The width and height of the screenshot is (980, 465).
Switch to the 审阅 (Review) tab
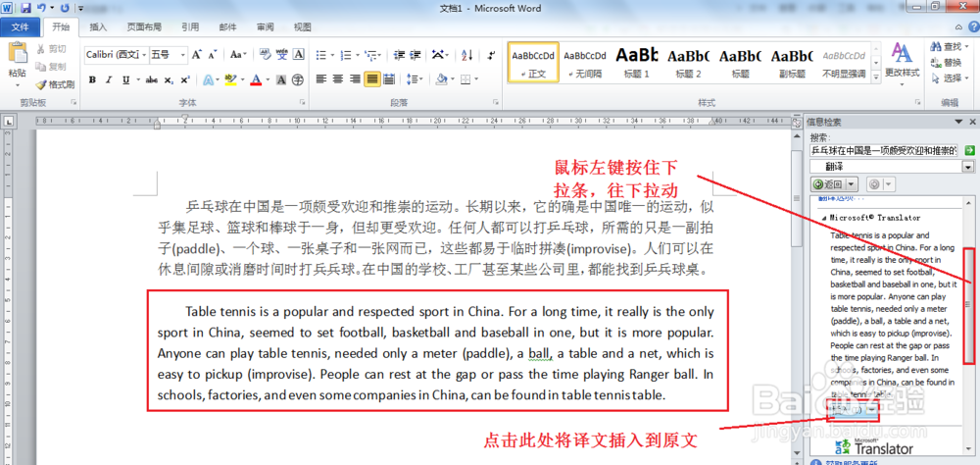coord(265,26)
